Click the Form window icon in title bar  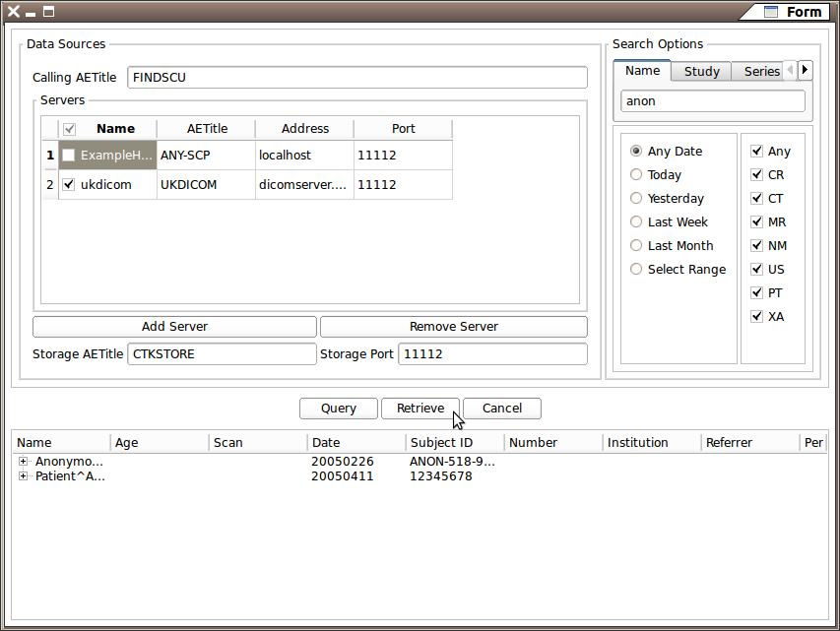pyautogui.click(x=771, y=12)
